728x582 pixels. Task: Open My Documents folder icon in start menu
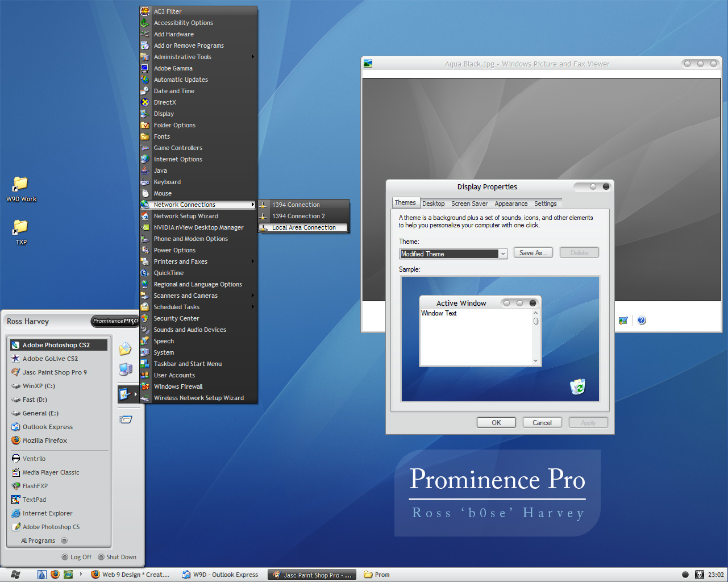[126, 349]
